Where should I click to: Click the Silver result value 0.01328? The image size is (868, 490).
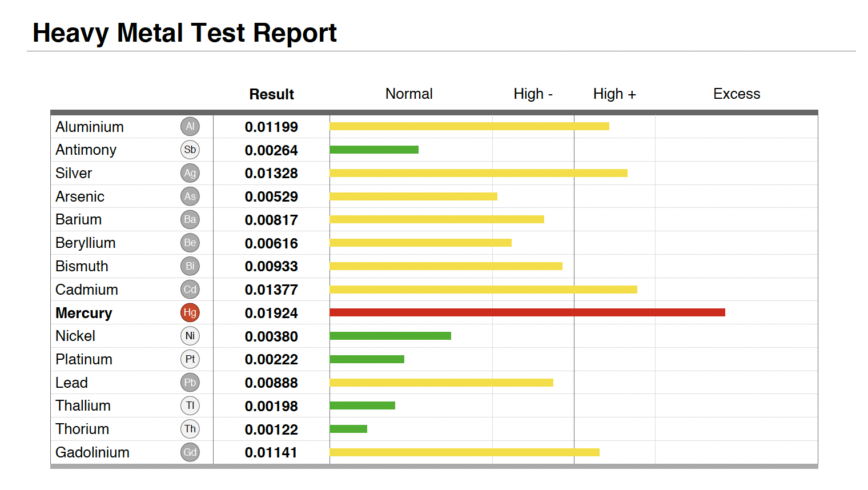point(271,173)
